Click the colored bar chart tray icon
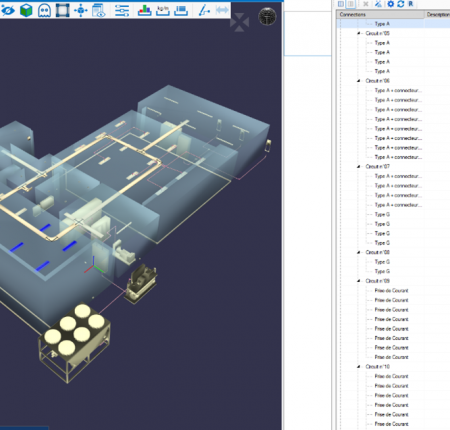The image size is (450, 430). pyautogui.click(x=145, y=10)
